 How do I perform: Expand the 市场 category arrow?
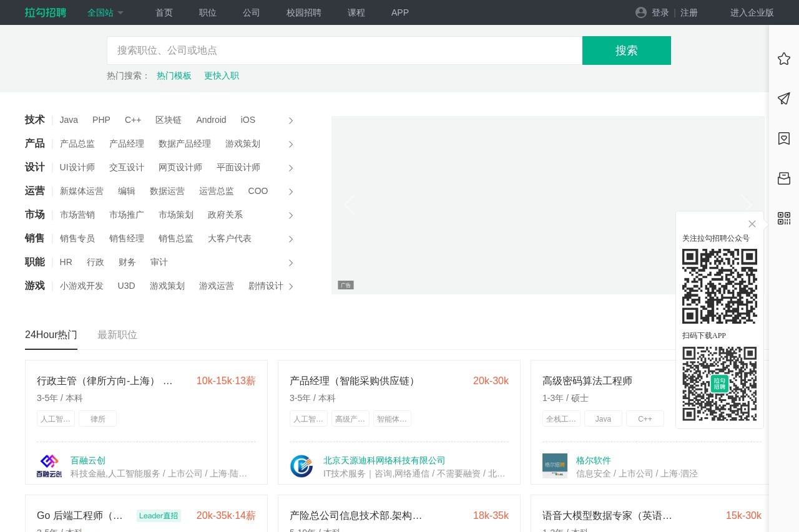291,215
